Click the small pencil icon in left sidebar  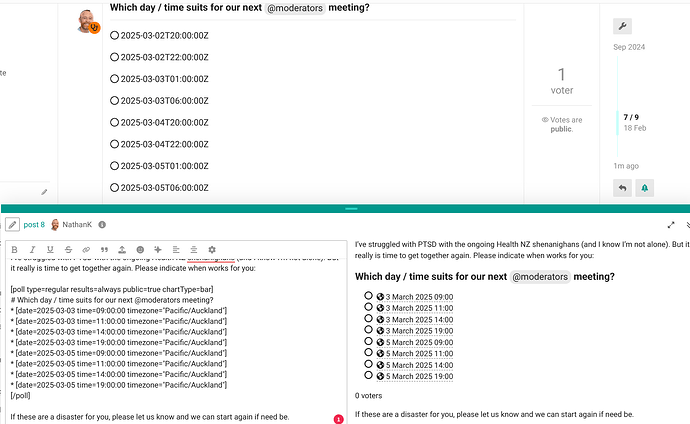click(44, 192)
